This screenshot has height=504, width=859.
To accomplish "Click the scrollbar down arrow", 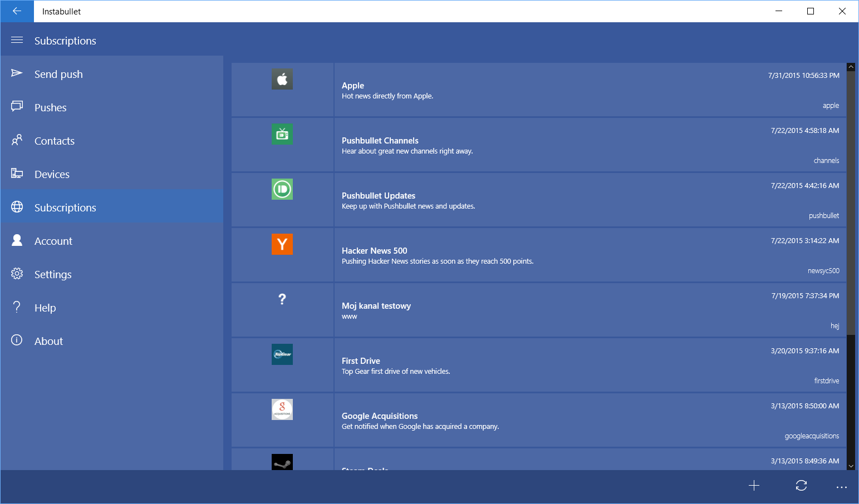I will 851,466.
